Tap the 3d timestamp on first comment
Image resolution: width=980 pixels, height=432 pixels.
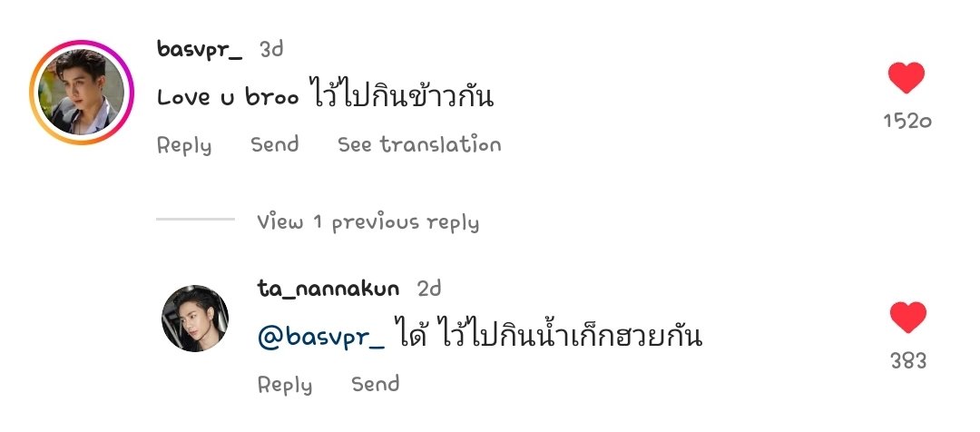pyautogui.click(x=271, y=49)
